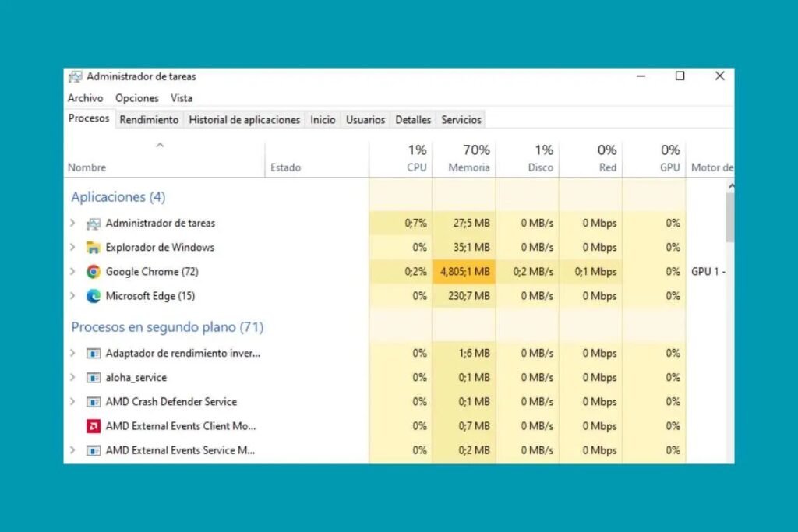Sort processes by Memoria column header
This screenshot has height=532, width=798.
[x=468, y=167]
